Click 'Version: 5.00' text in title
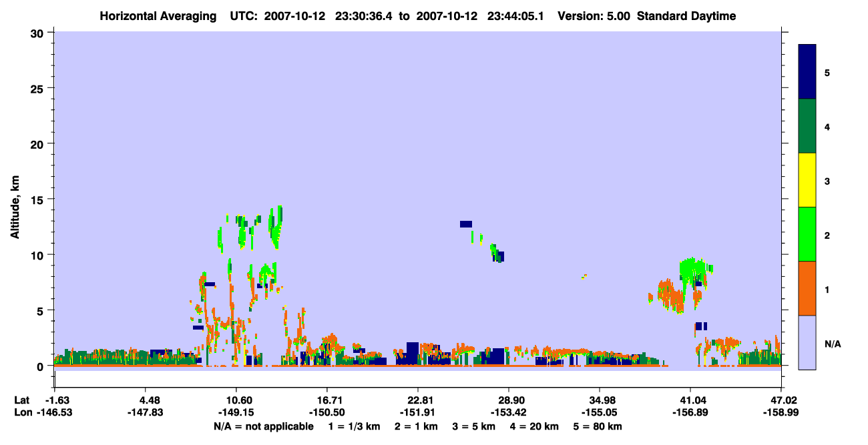Image resolution: width=868 pixels, height=445 pixels. point(596,16)
